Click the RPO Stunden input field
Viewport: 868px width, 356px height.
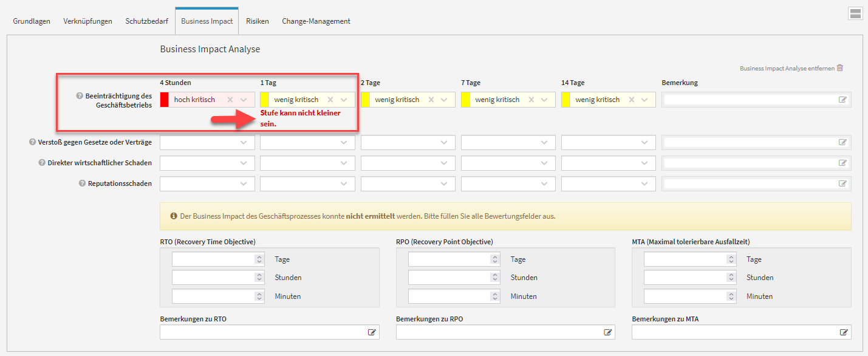pos(448,278)
